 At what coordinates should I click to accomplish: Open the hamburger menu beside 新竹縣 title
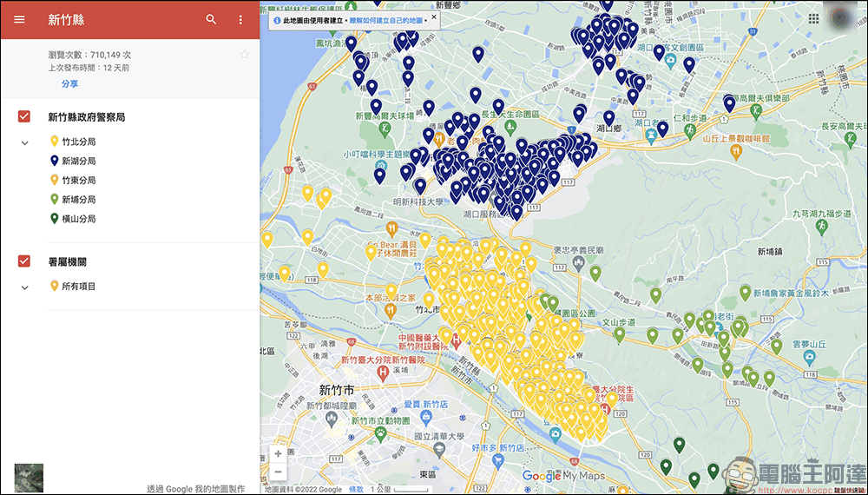(x=19, y=19)
